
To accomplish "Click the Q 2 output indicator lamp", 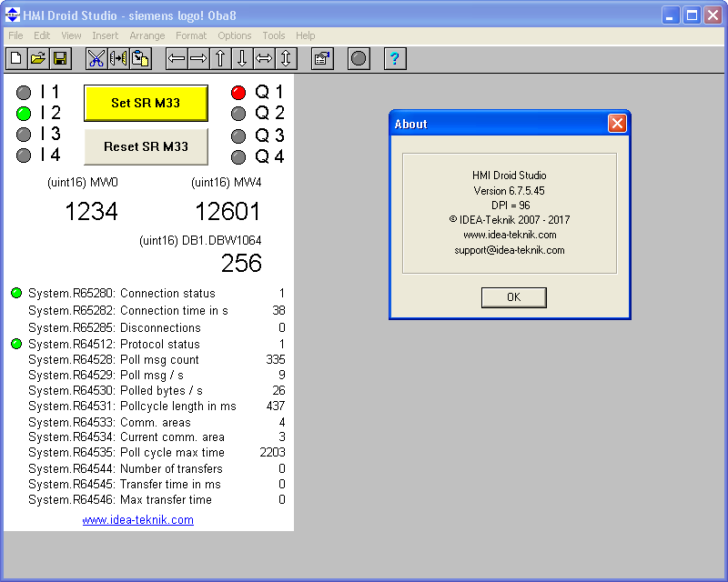I will click(x=238, y=114).
